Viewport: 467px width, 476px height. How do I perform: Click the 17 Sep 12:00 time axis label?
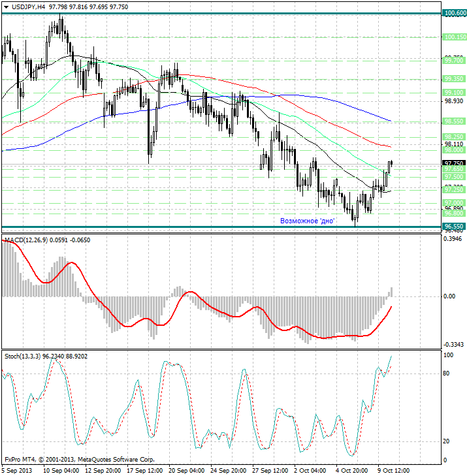point(144,471)
